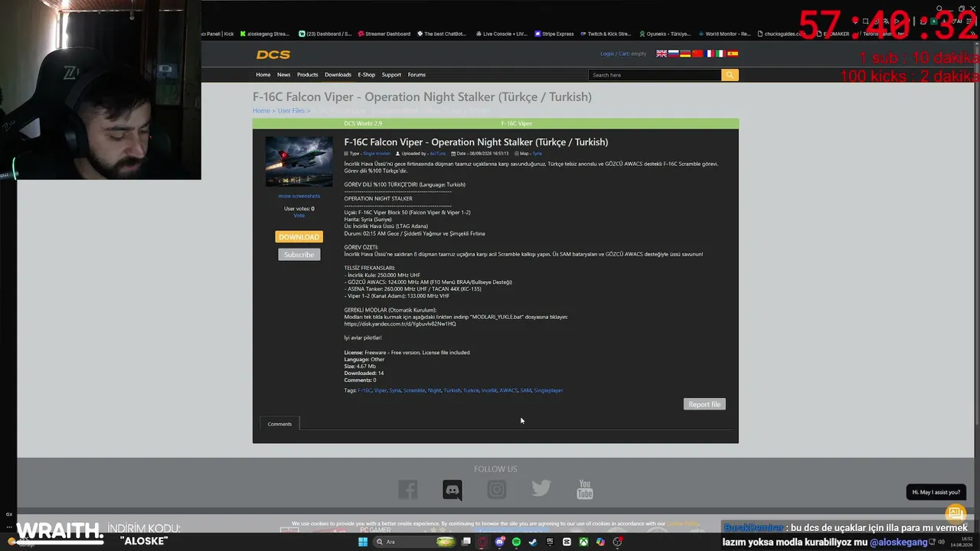Open Discord from the taskbar
This screenshot has width=980, height=551.
point(499,542)
